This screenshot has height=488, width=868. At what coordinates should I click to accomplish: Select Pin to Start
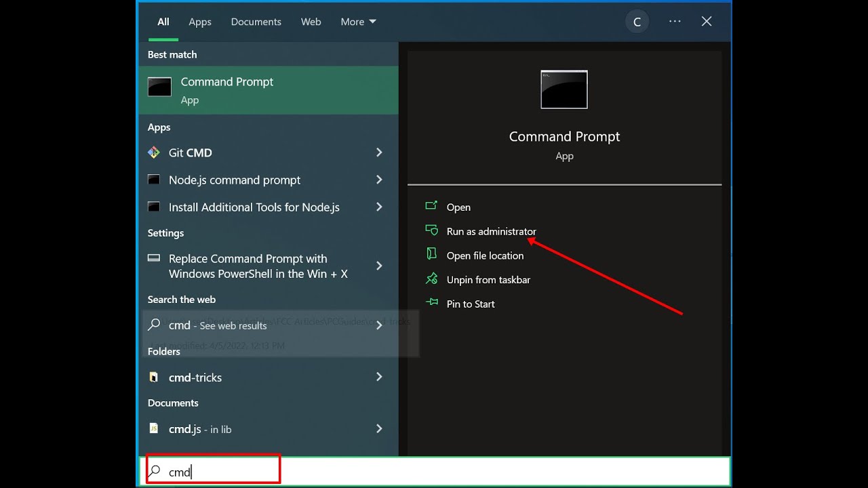471,304
